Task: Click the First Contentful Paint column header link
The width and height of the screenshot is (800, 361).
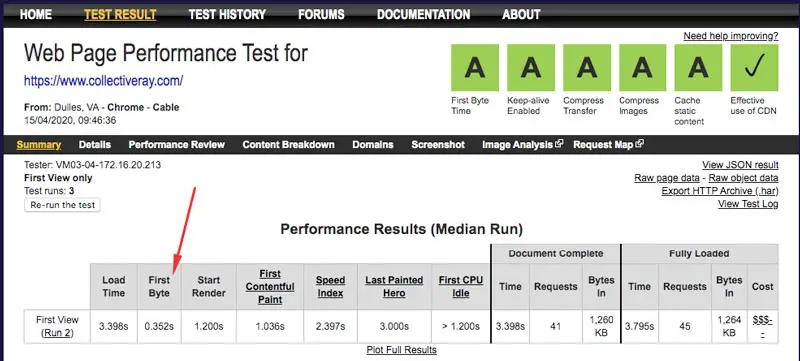Action: coord(270,287)
